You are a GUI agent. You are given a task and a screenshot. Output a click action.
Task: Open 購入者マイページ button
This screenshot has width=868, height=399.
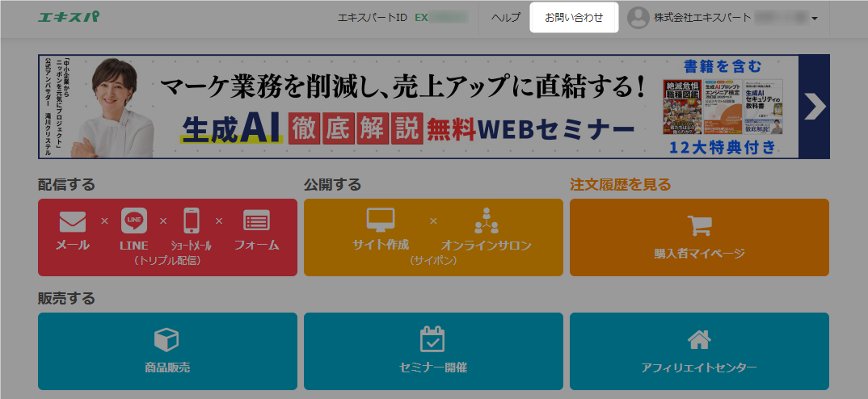pyautogui.click(x=699, y=253)
